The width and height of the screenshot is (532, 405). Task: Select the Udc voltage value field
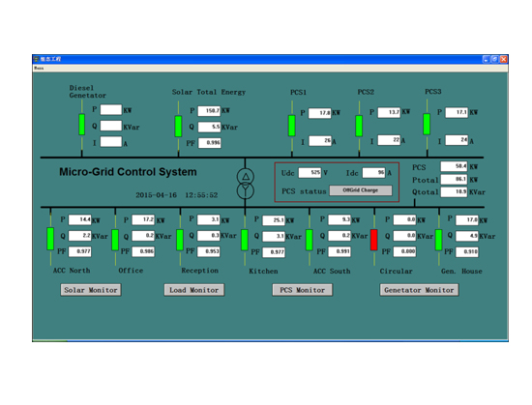coord(310,172)
